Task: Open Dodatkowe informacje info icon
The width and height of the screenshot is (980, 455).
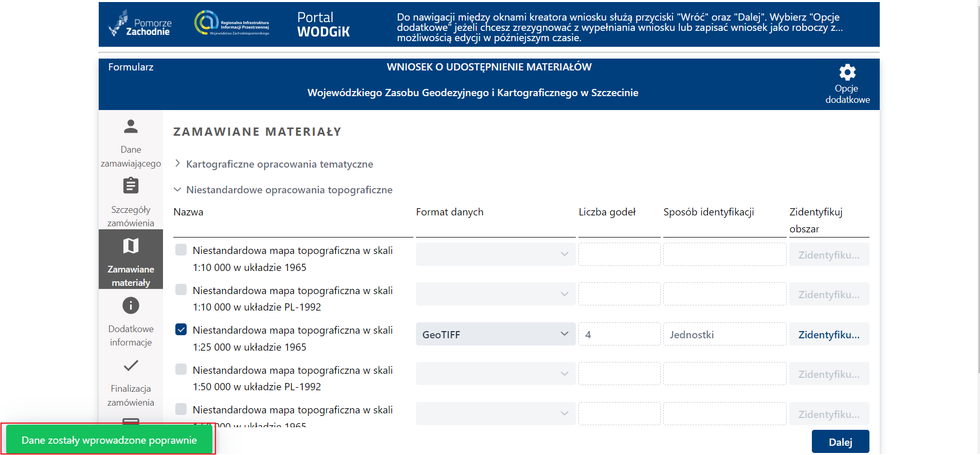Action: 131,306
